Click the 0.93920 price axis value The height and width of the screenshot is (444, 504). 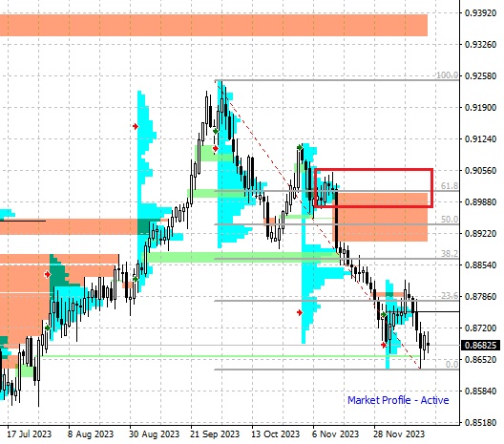(481, 12)
